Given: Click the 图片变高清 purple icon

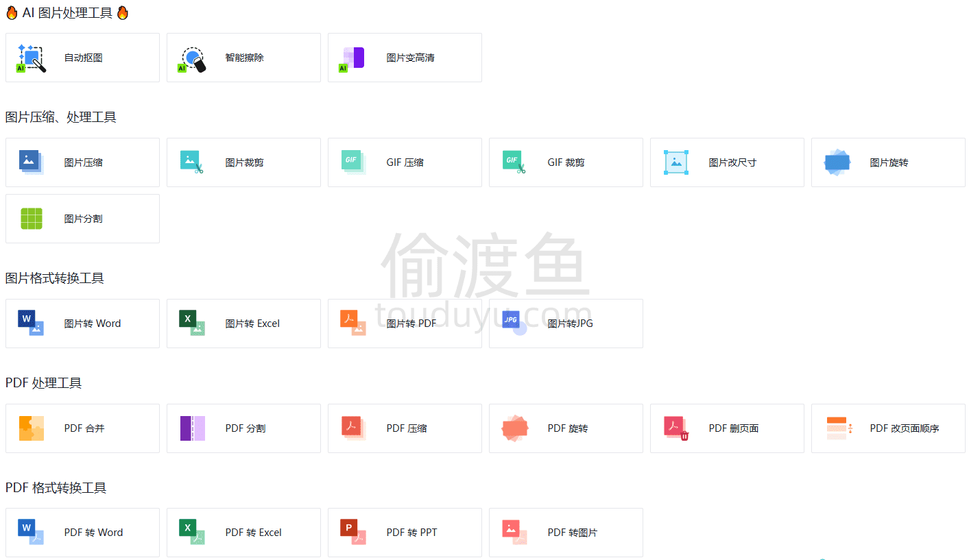Looking at the screenshot, I should pos(352,59).
